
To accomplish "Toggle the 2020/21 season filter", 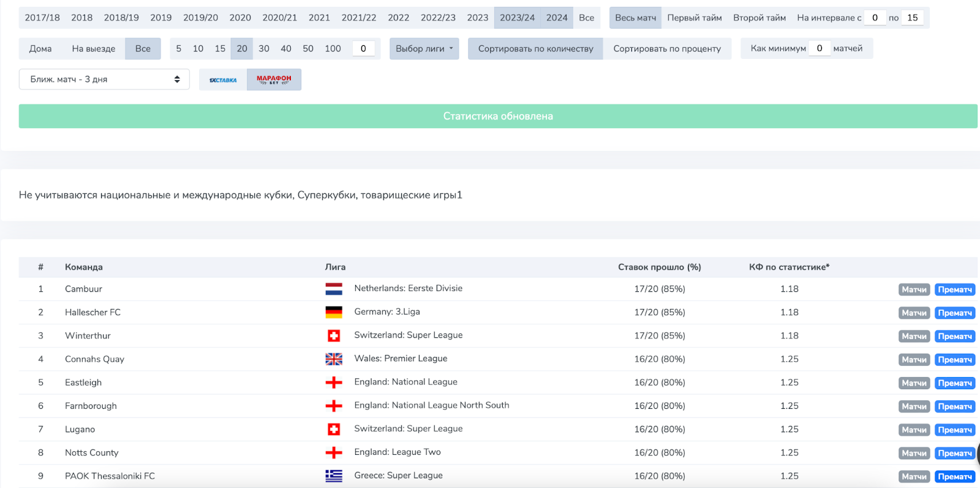I will (x=279, y=18).
